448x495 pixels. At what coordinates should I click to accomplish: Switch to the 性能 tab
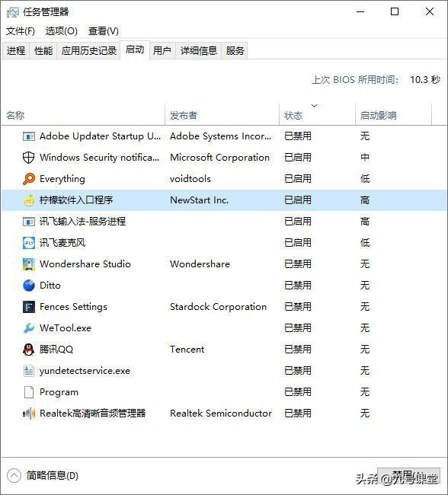click(x=43, y=50)
